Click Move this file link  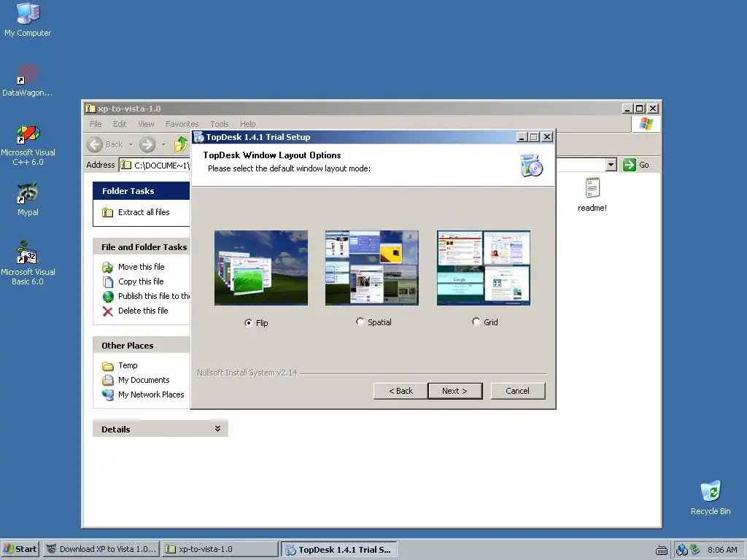141,267
